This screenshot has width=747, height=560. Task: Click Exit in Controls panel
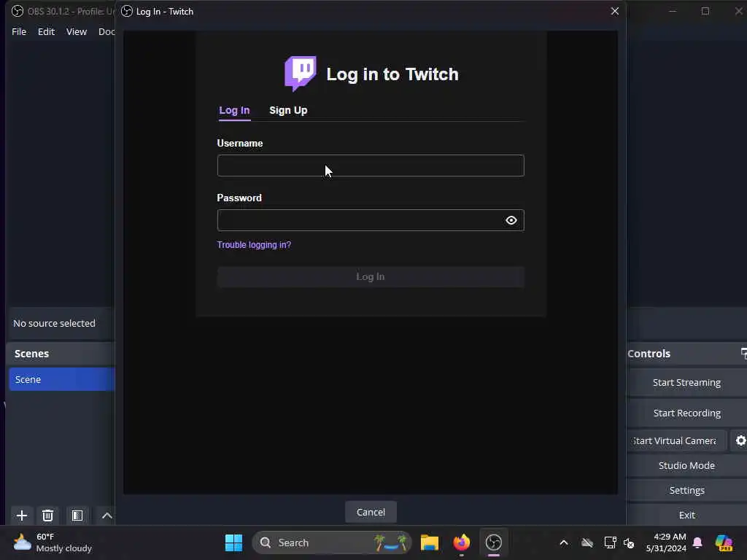(686, 515)
